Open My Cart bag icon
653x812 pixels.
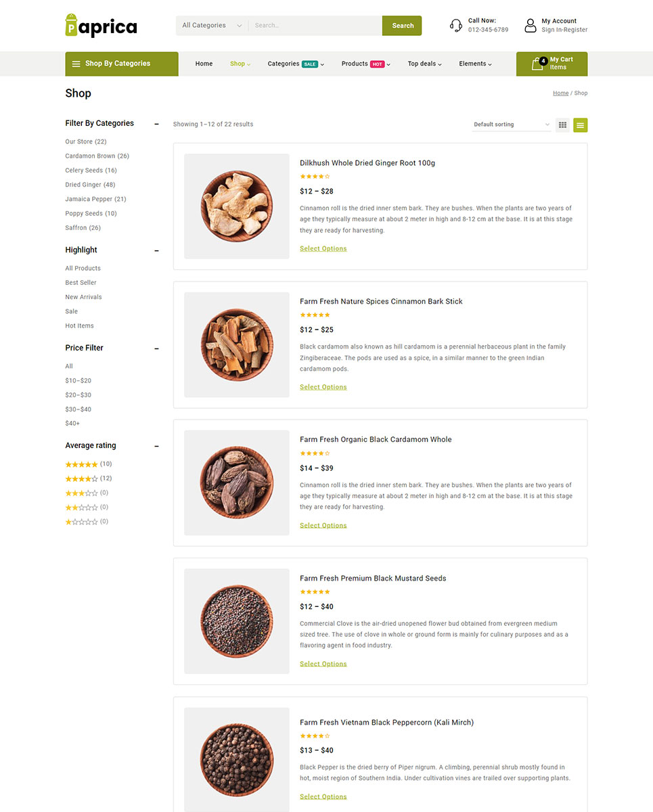tap(538, 64)
